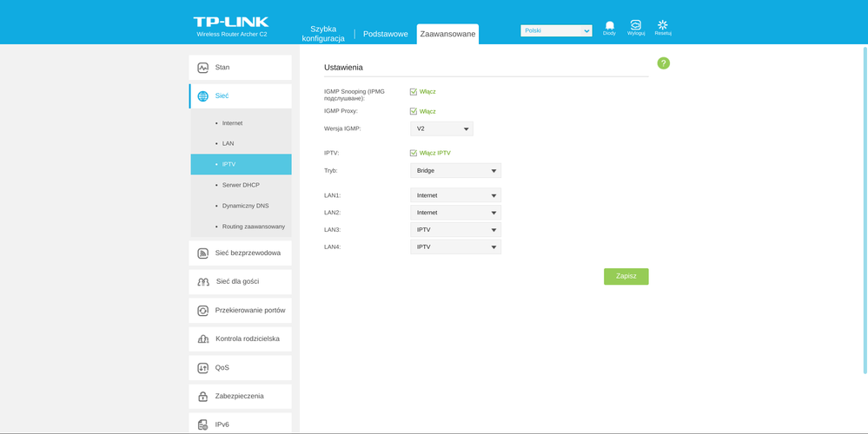Image resolution: width=868 pixels, height=434 pixels.
Task: Open the green help question mark
Action: point(663,63)
